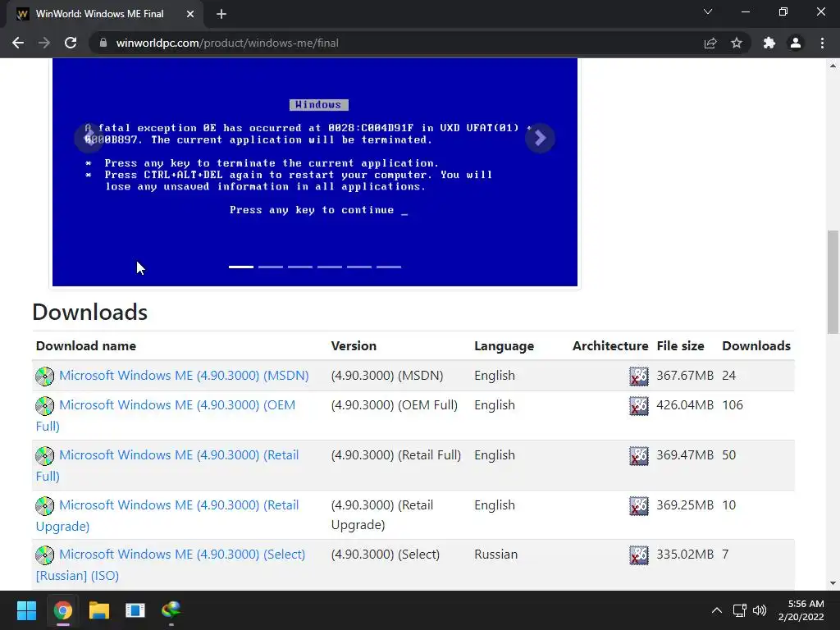Screen dimensions: 840x630
Task: Open Microsoft Windows ME (MSDN) download link
Action: 184,376
